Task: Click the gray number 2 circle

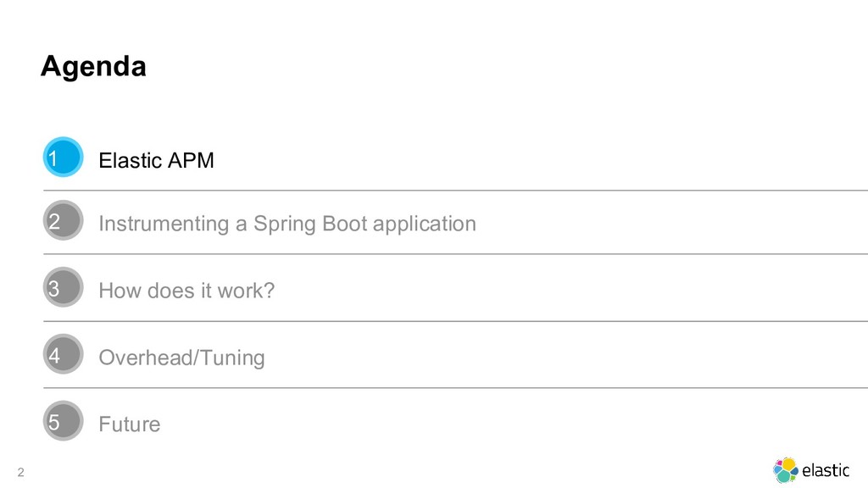Action: coord(63,220)
